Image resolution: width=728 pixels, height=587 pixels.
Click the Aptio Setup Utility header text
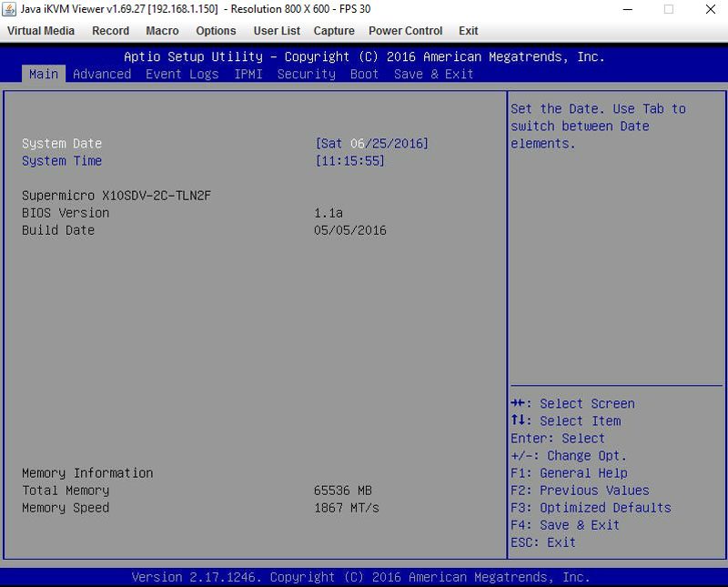point(364,56)
